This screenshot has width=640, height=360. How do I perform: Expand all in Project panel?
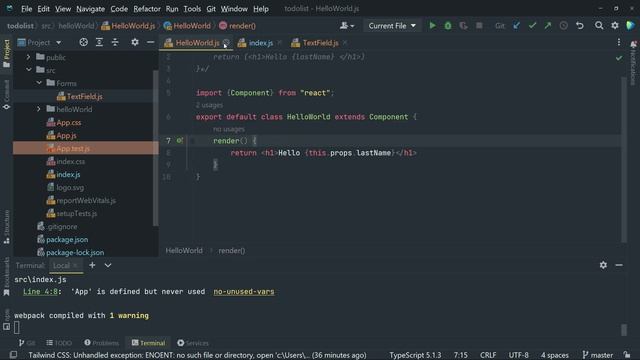click(99, 42)
